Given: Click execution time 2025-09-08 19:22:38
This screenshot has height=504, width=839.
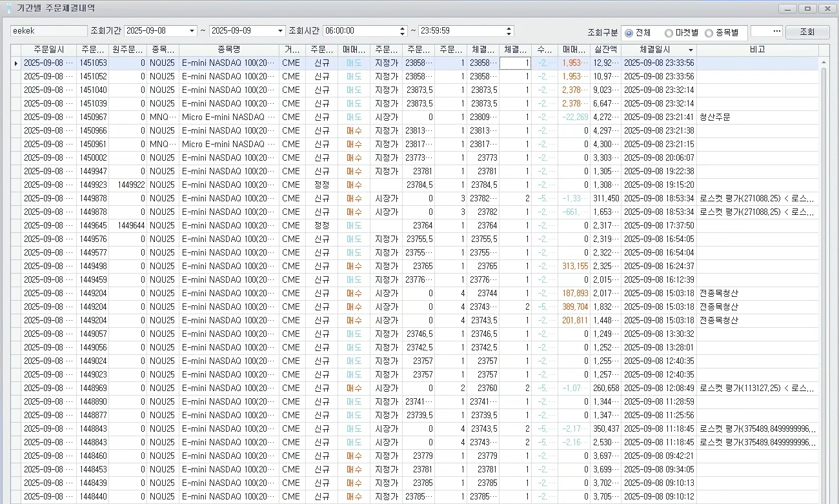Looking at the screenshot, I should click(659, 172).
